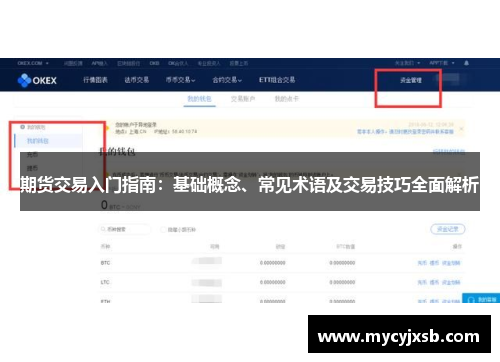Switch to the 我的钱包 tab

(x=199, y=99)
